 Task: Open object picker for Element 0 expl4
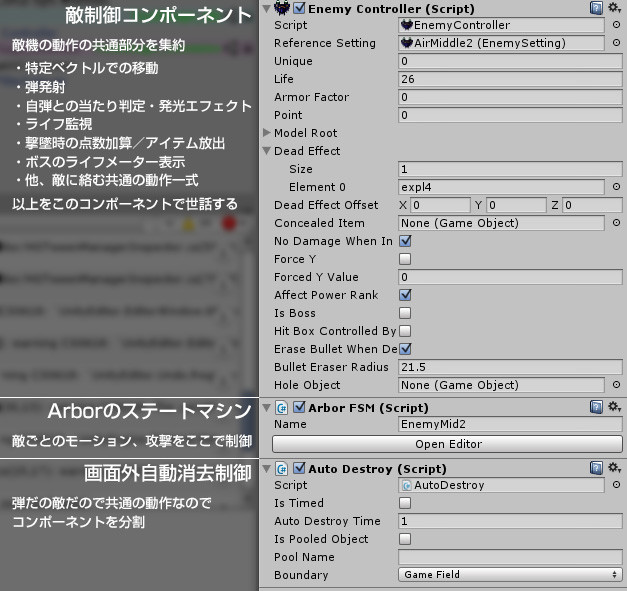[x=616, y=187]
